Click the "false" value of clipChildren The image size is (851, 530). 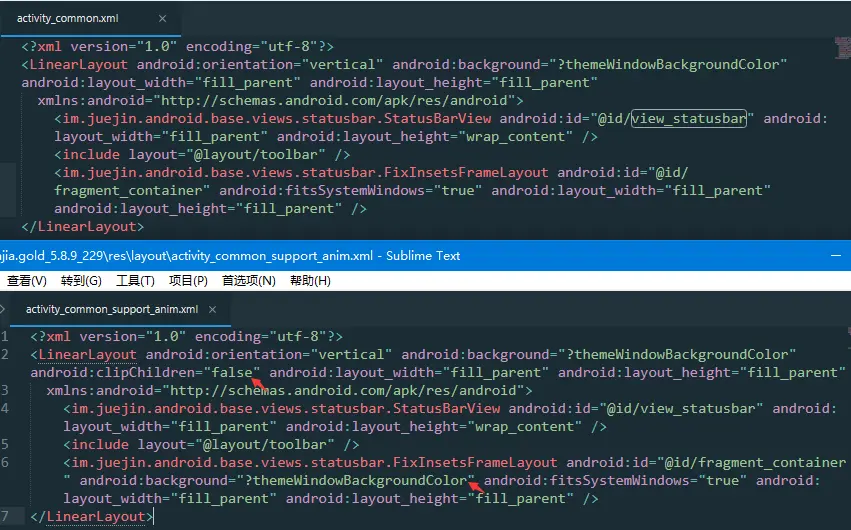(232, 372)
